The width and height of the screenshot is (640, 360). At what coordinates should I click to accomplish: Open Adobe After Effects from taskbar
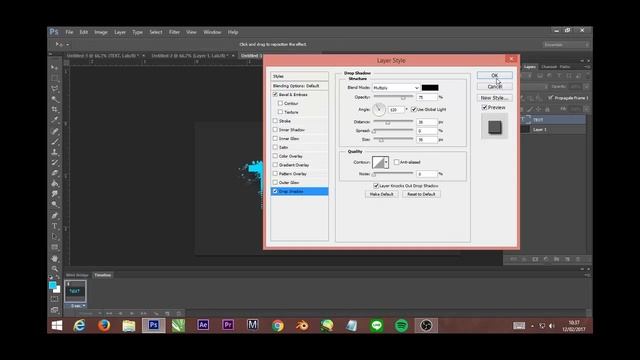pos(203,325)
